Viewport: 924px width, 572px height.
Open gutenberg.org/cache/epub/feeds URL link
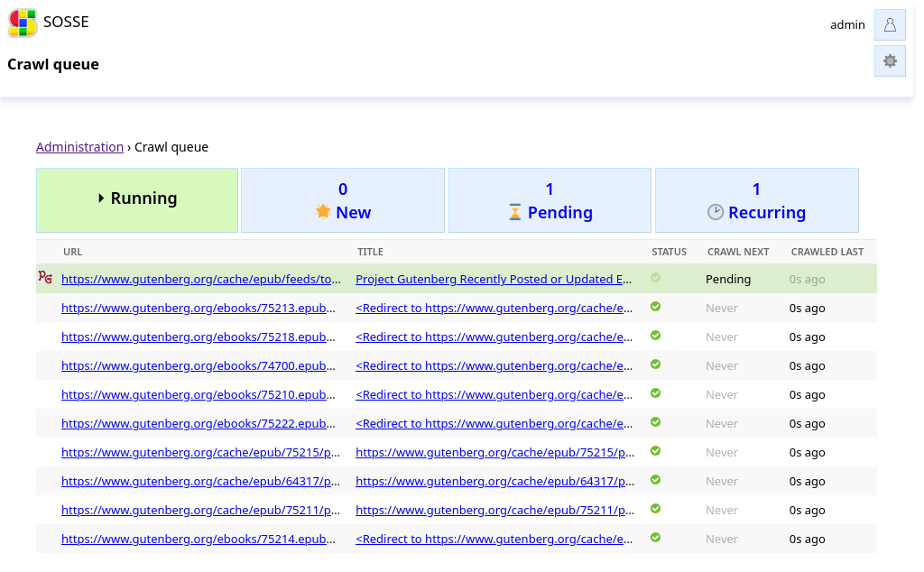coord(201,279)
